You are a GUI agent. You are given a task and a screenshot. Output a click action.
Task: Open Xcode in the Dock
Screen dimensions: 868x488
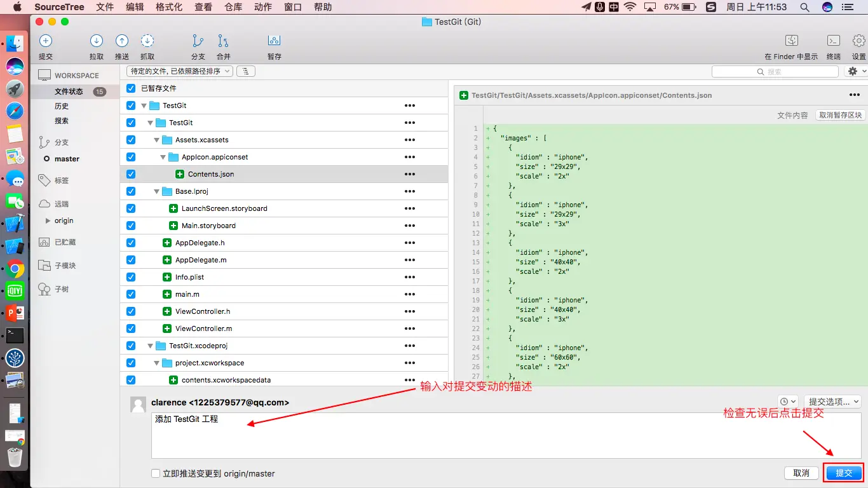pyautogui.click(x=15, y=224)
